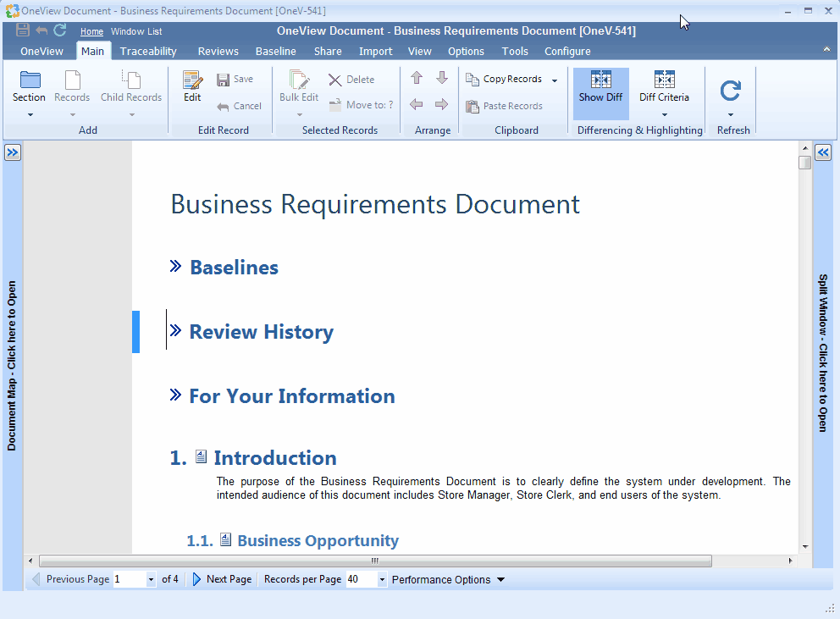840x619 pixels.
Task: Open the Bulk Edit dropdown arrow
Action: (300, 114)
